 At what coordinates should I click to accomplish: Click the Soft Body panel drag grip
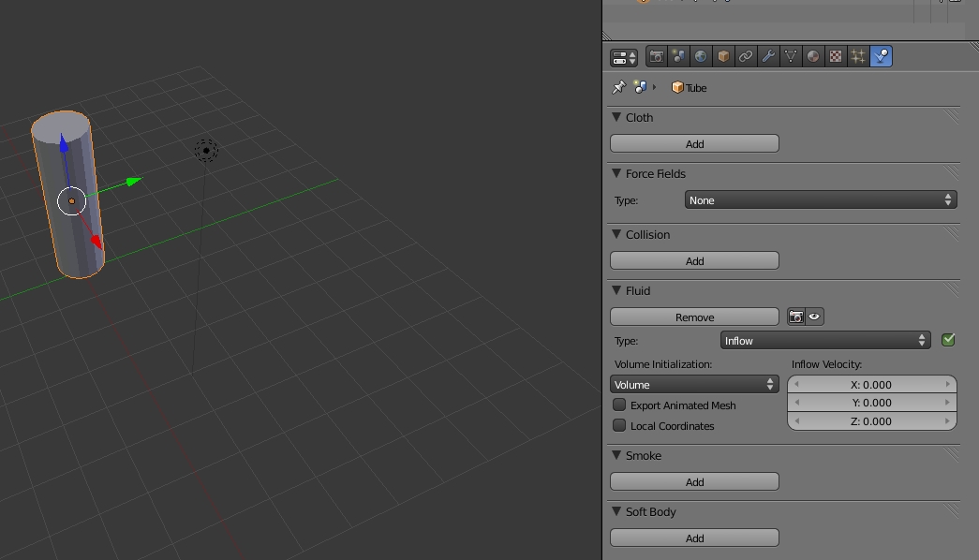(951, 511)
